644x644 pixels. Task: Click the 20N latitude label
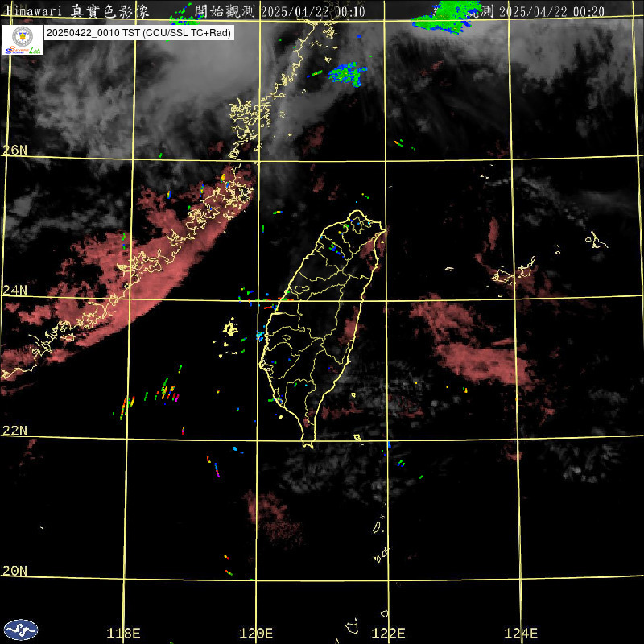pyautogui.click(x=14, y=571)
